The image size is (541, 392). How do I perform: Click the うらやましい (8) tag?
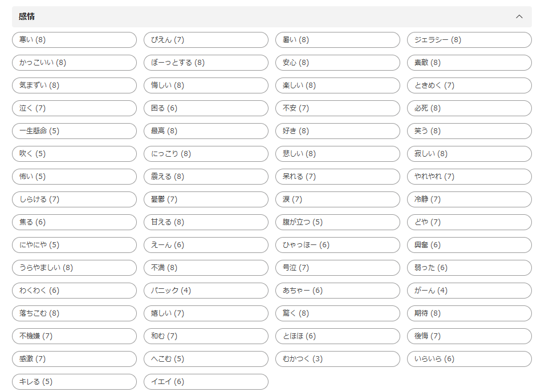74,268
